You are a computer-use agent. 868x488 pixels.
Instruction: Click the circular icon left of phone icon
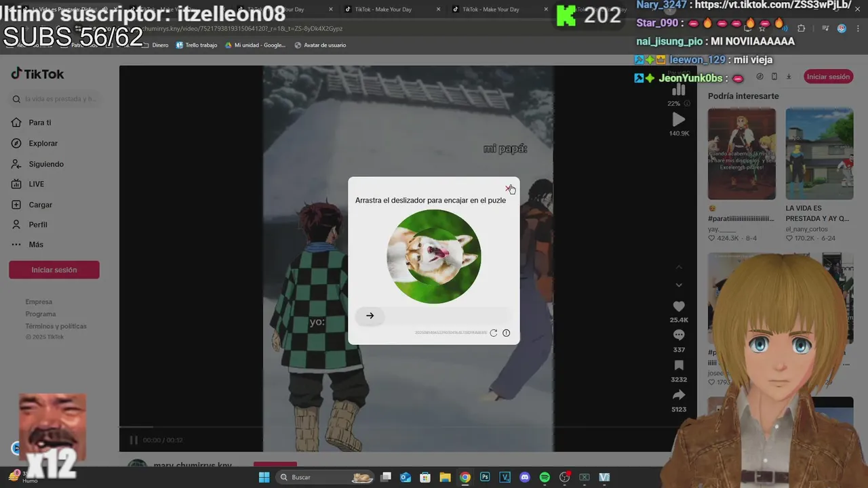[759, 77]
